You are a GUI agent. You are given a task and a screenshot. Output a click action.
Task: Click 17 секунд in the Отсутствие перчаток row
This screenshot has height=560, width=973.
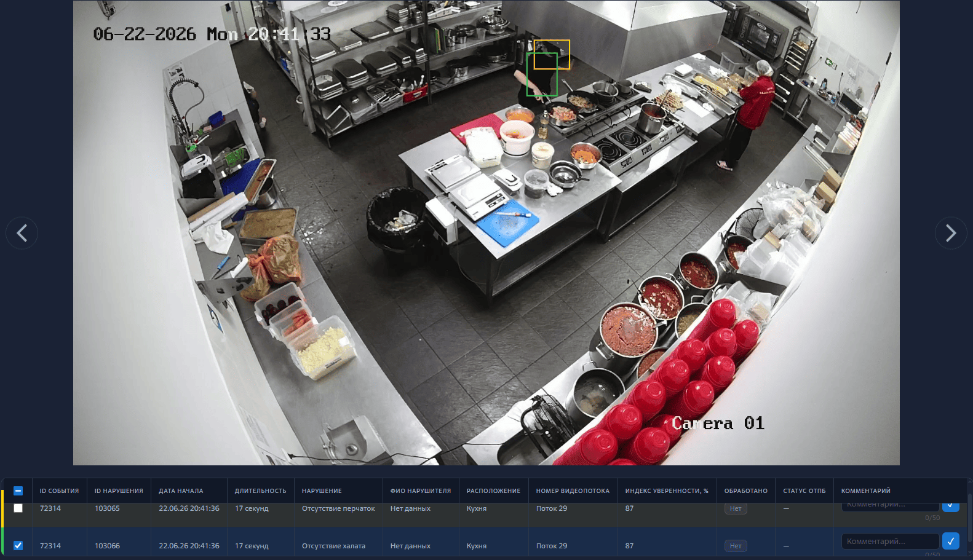click(x=252, y=508)
